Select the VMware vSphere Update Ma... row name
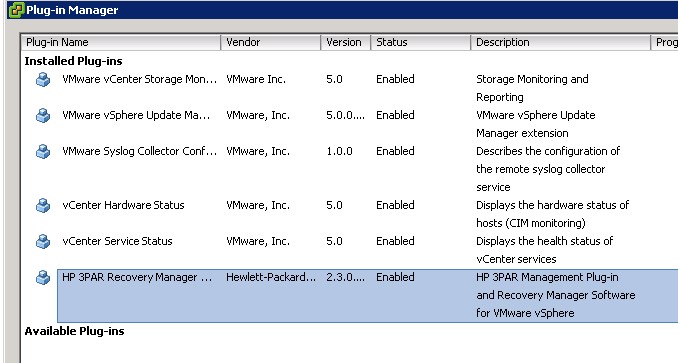The height and width of the screenshot is (363, 678). 136,115
